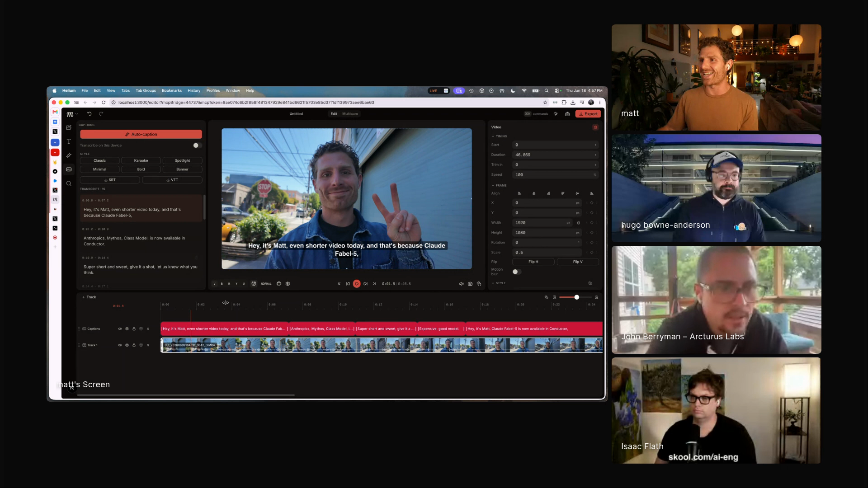Download captions as SRT
The height and width of the screenshot is (488, 868).
coord(110,180)
